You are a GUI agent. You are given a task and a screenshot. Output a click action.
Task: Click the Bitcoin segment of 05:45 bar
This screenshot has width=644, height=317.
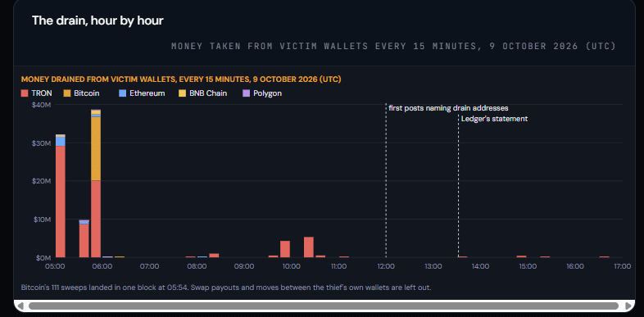pyautogui.click(x=96, y=148)
